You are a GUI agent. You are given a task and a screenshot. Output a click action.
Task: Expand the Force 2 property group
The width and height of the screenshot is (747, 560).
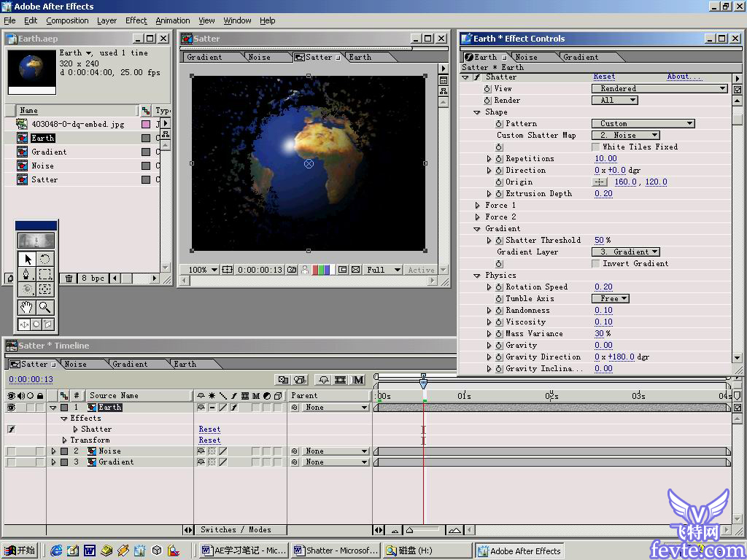[x=477, y=217]
